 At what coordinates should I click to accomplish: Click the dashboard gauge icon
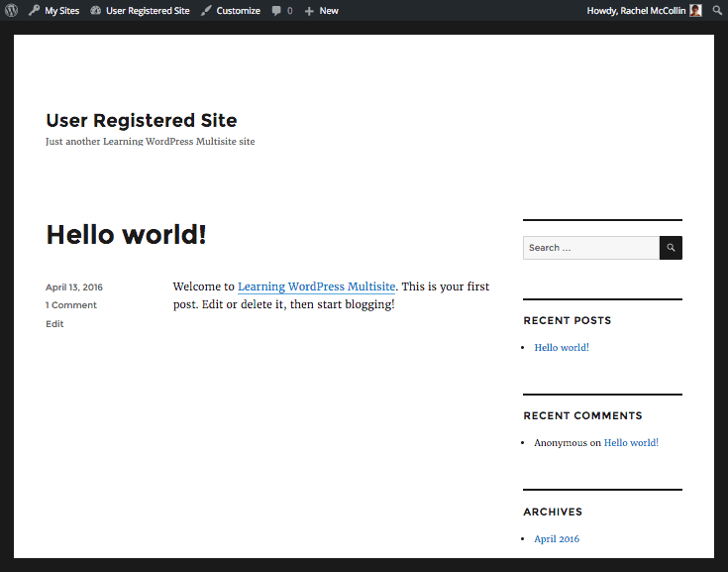click(96, 10)
